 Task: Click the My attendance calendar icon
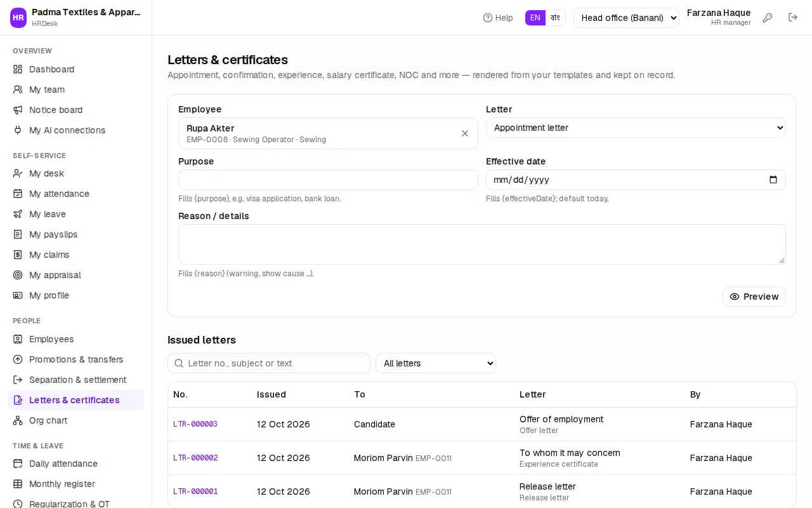point(18,194)
